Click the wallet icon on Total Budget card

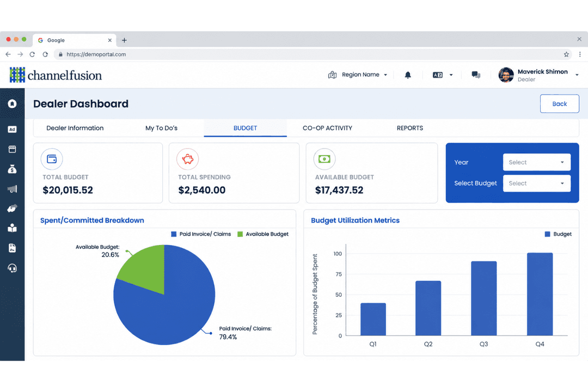click(x=52, y=159)
